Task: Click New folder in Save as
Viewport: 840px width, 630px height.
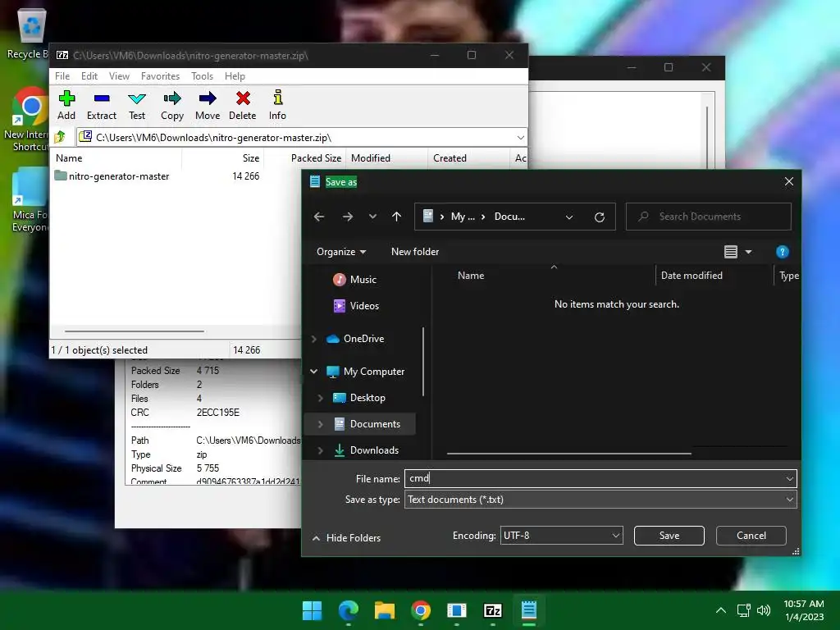Action: click(x=414, y=252)
